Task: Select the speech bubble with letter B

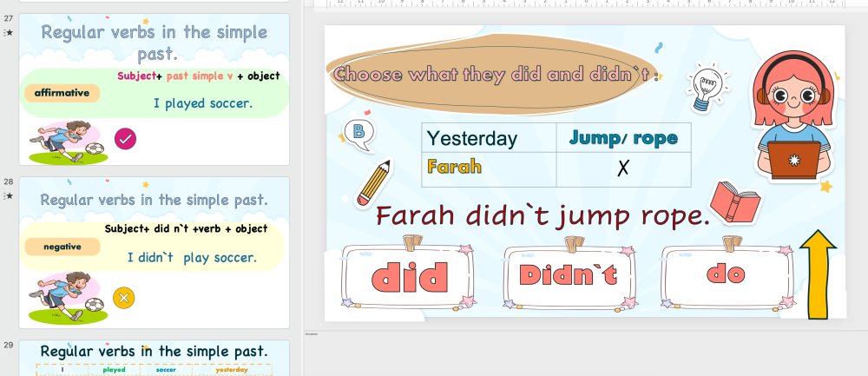Action: pyautogui.click(x=358, y=132)
